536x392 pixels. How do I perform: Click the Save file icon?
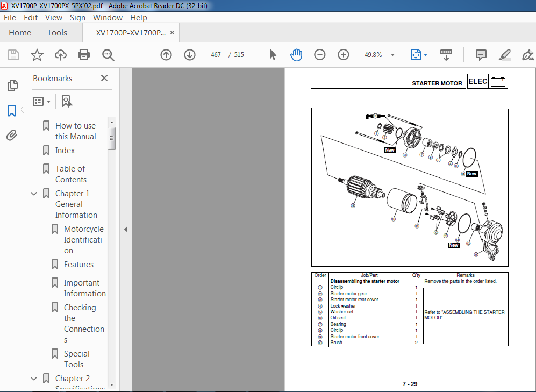point(13,55)
